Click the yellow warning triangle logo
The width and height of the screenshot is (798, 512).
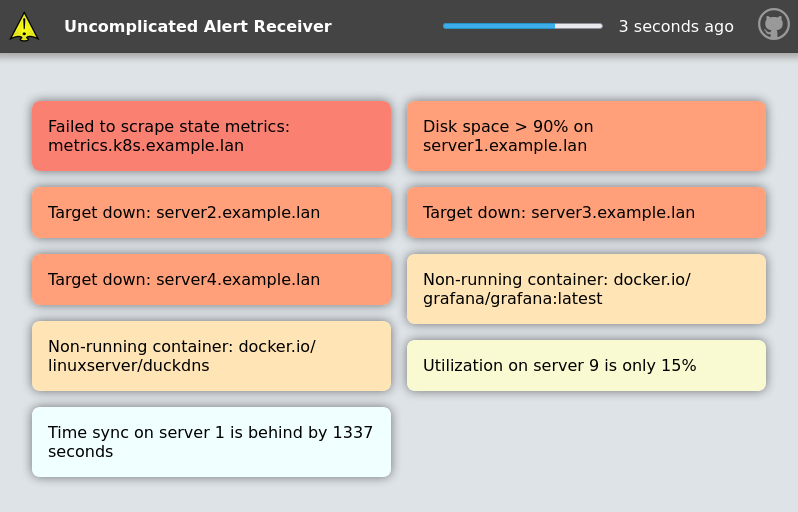tap(24, 27)
